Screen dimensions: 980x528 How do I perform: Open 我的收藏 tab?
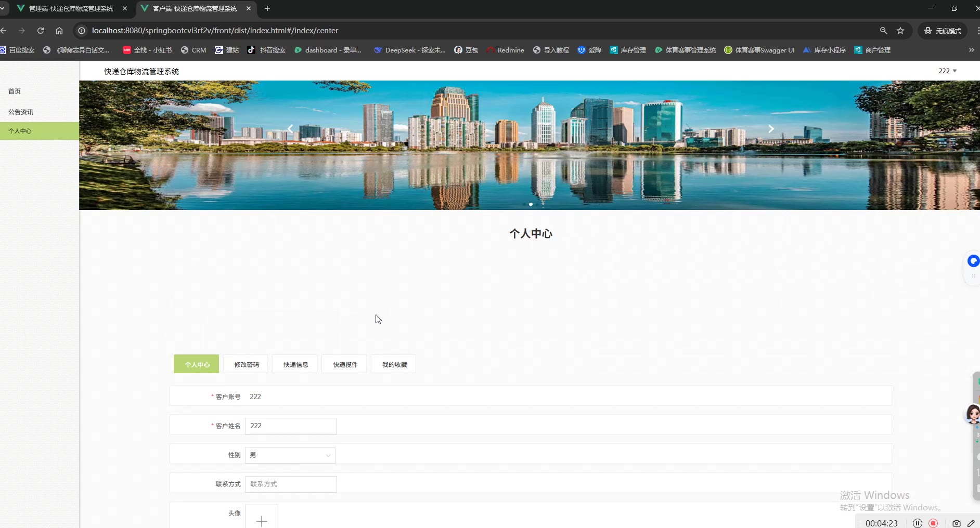(x=394, y=364)
